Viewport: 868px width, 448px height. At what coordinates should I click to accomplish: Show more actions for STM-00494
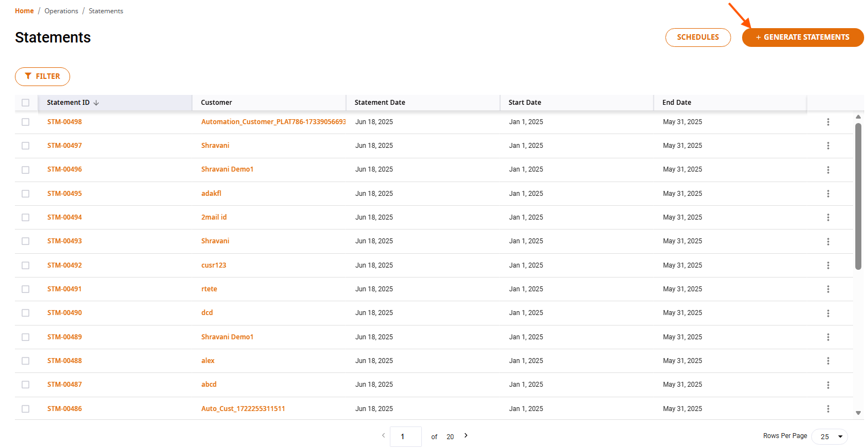coord(828,217)
